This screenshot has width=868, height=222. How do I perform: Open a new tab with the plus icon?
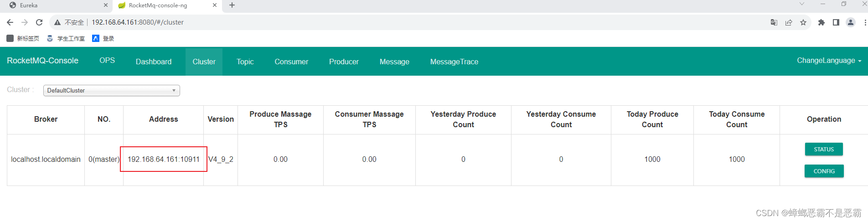pyautogui.click(x=232, y=5)
